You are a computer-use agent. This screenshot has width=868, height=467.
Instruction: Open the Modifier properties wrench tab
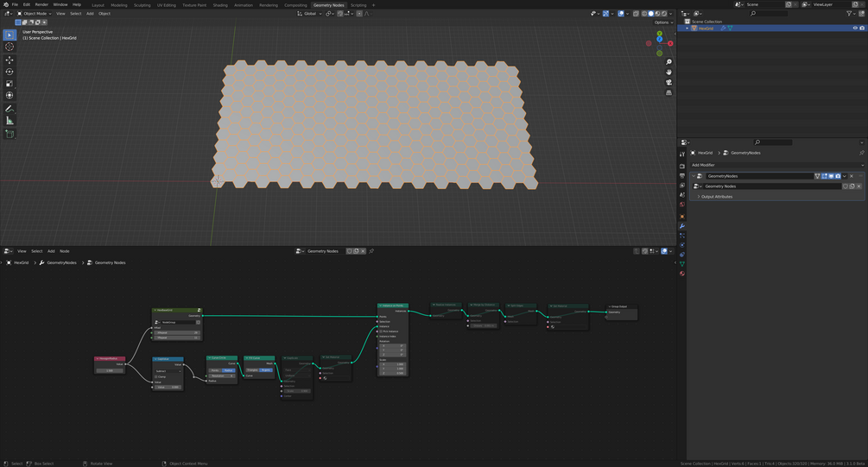pos(682,226)
